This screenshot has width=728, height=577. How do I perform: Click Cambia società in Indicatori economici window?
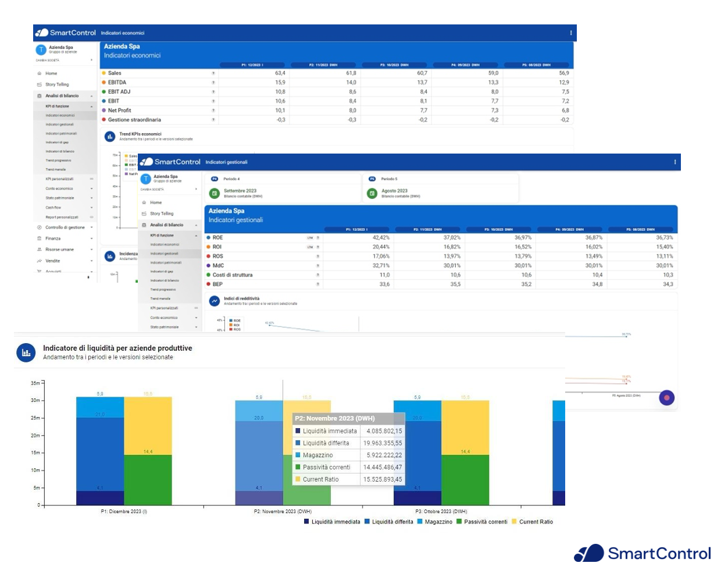(x=64, y=60)
